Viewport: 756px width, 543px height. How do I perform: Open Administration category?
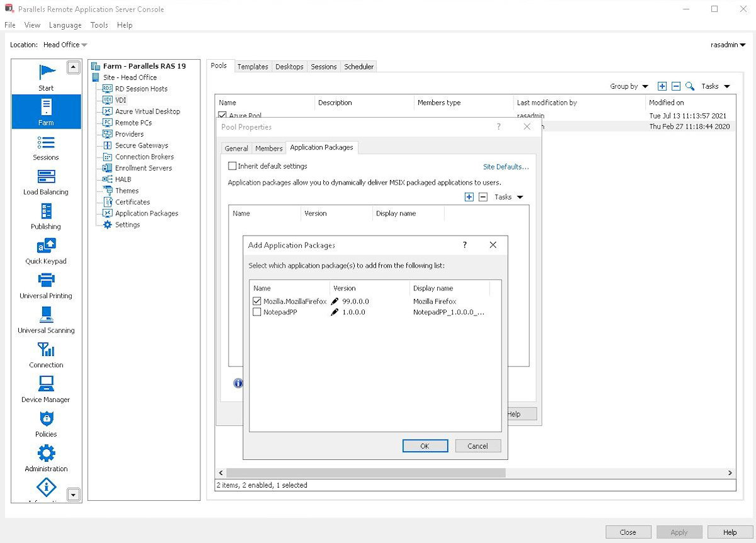(46, 458)
